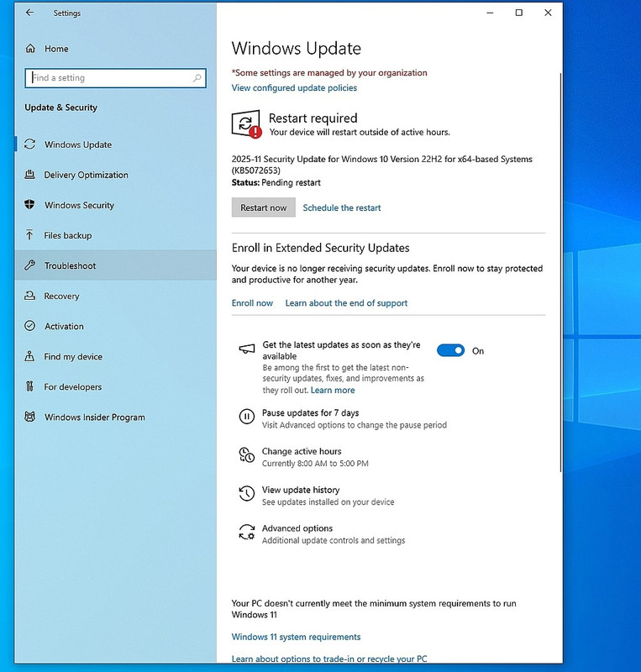This screenshot has height=672, width=641.
Task: Click the Status: Pending restart text
Action: tap(276, 182)
